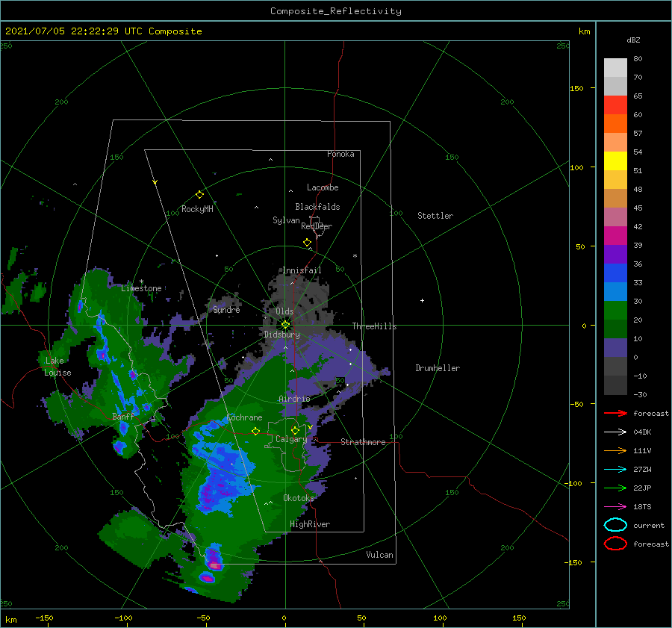Screen dimensions: 672x628
Task: Click the yellow station diamond near RockyMH
Action: 199,195
